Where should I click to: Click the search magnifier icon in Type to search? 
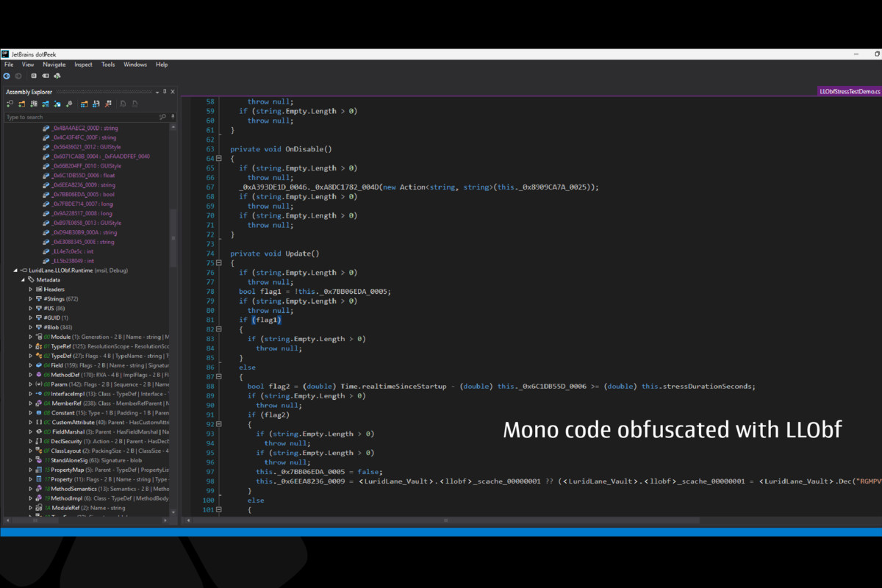pos(162,117)
